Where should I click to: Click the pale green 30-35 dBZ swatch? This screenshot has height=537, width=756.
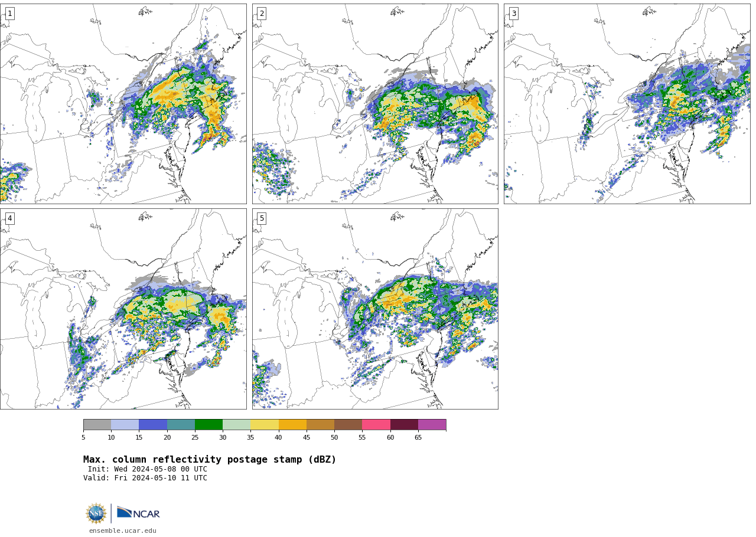[236, 425]
